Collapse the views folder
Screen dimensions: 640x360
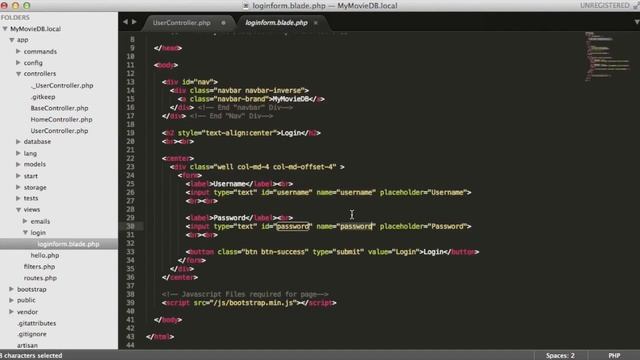click(x=18, y=209)
